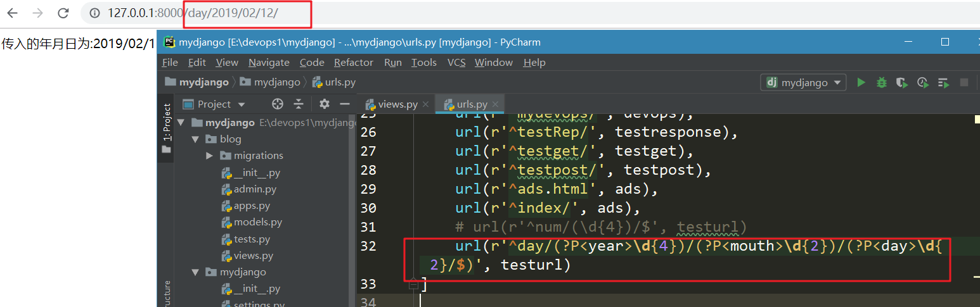Screen dimensions: 980x307
Task: Open models.py in the project tree
Action: pyautogui.click(x=257, y=222)
